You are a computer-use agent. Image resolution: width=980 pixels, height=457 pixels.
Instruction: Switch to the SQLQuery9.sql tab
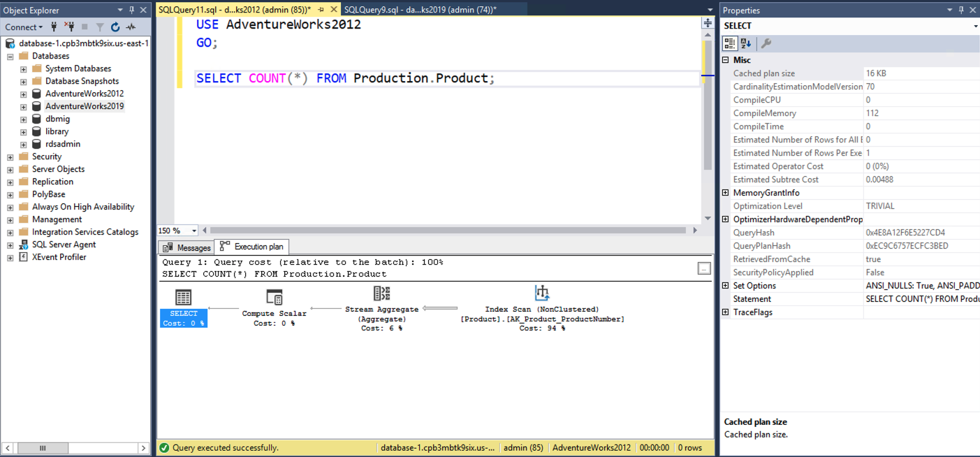pos(420,10)
